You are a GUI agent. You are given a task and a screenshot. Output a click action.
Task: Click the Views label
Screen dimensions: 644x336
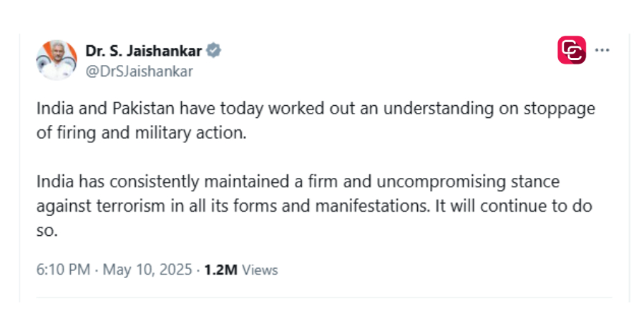(x=260, y=270)
